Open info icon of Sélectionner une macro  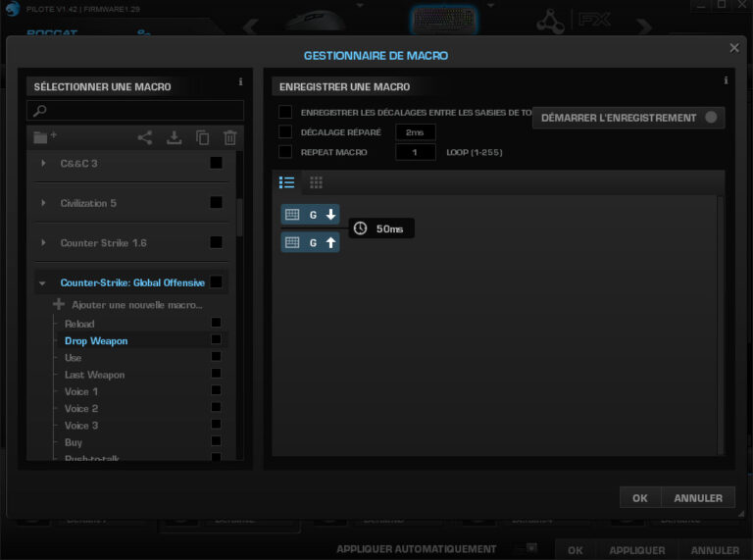coord(240,81)
